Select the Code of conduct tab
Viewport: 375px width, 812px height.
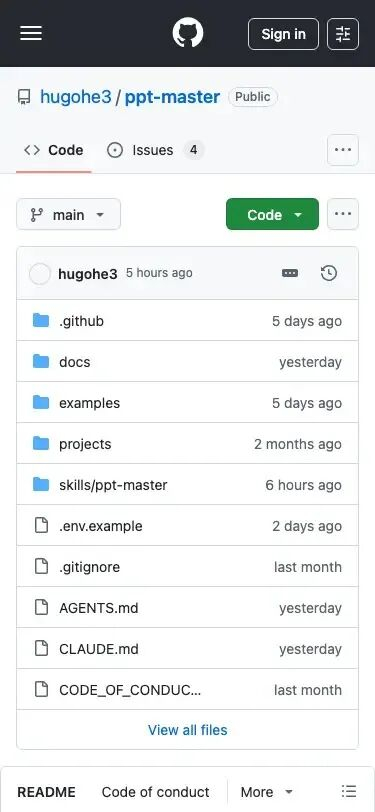pos(155,792)
